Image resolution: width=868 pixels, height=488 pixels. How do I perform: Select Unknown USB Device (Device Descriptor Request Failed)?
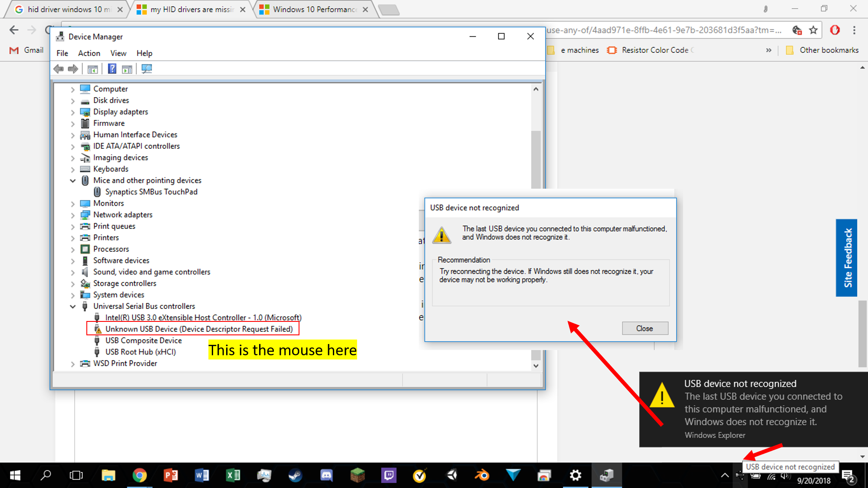(x=199, y=329)
